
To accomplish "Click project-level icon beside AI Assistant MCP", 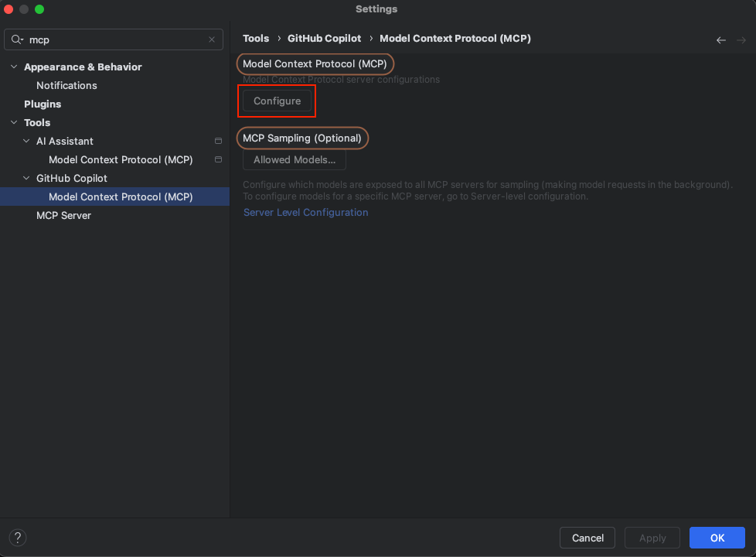I will [219, 159].
